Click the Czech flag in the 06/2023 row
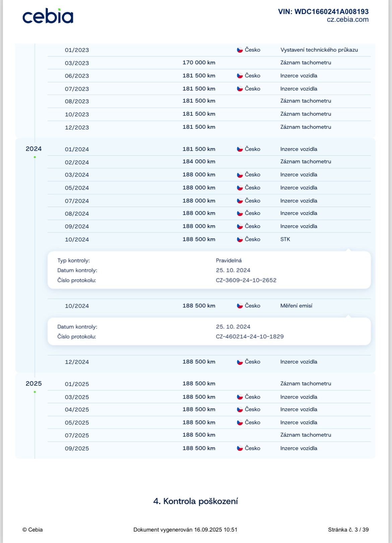The height and width of the screenshot is (543, 392). coord(240,76)
